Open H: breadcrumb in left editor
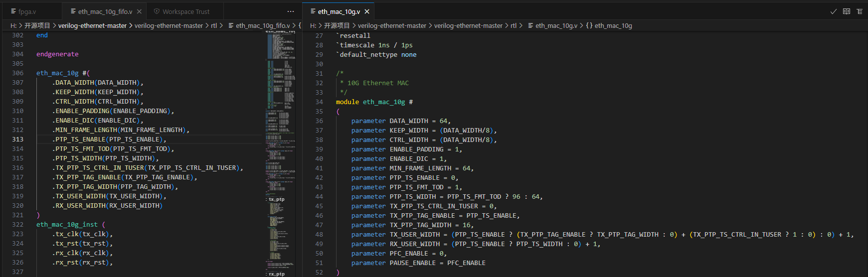868x277 pixels. [13, 25]
